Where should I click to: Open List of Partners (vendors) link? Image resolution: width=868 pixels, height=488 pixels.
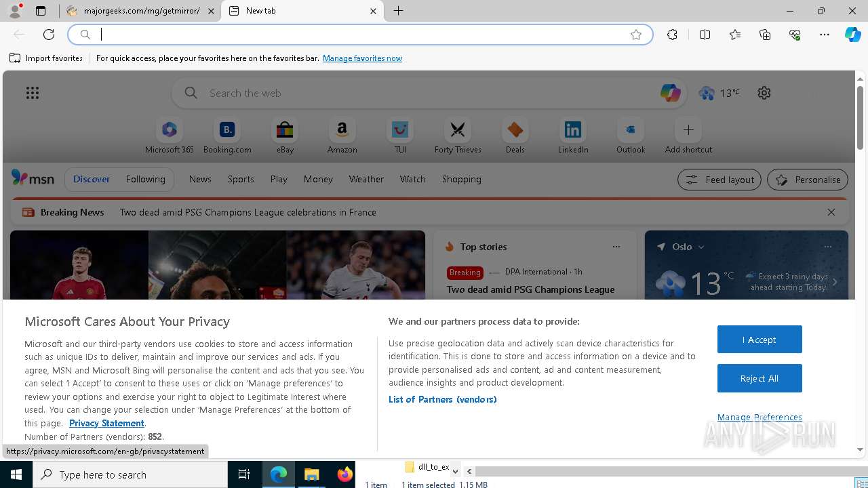point(443,399)
